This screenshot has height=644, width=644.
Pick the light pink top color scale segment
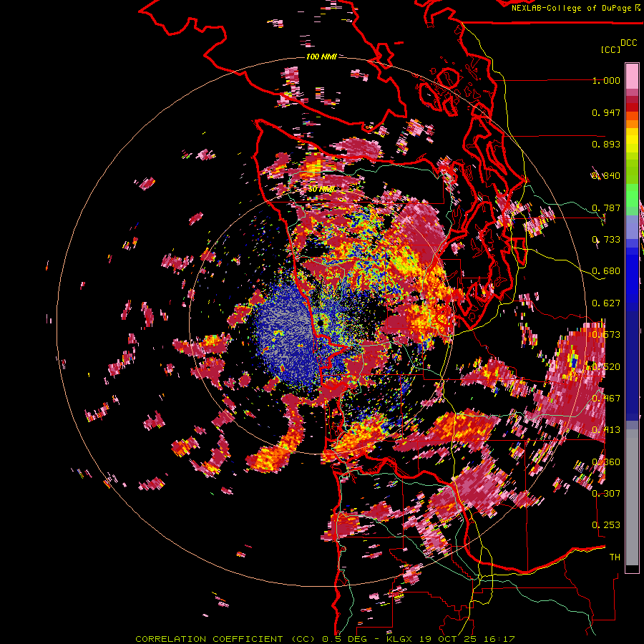click(x=632, y=76)
